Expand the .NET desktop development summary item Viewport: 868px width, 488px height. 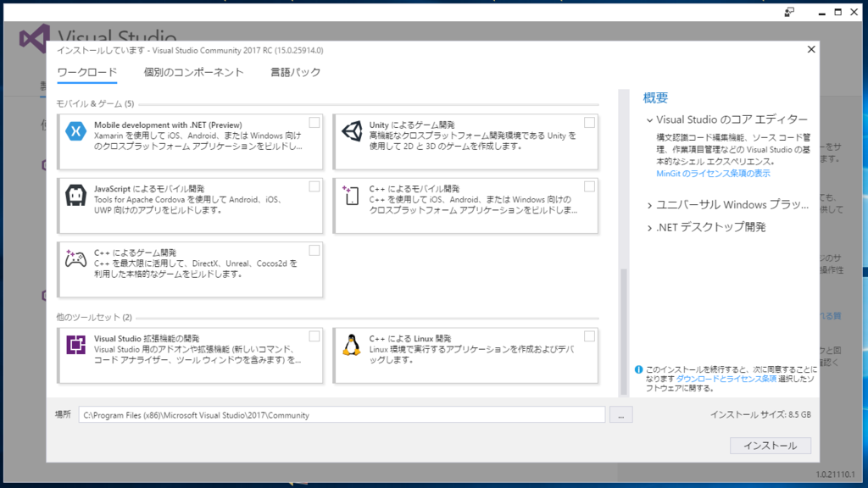(650, 228)
